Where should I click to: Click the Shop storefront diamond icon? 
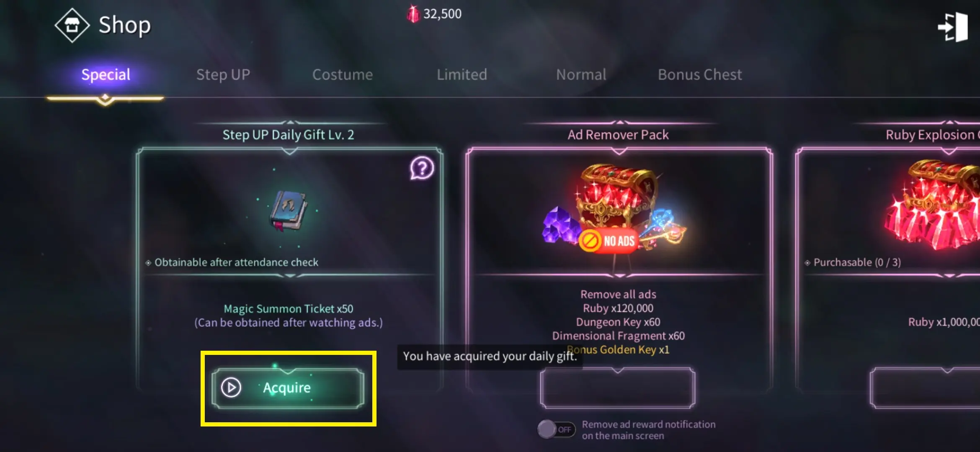coord(72,26)
